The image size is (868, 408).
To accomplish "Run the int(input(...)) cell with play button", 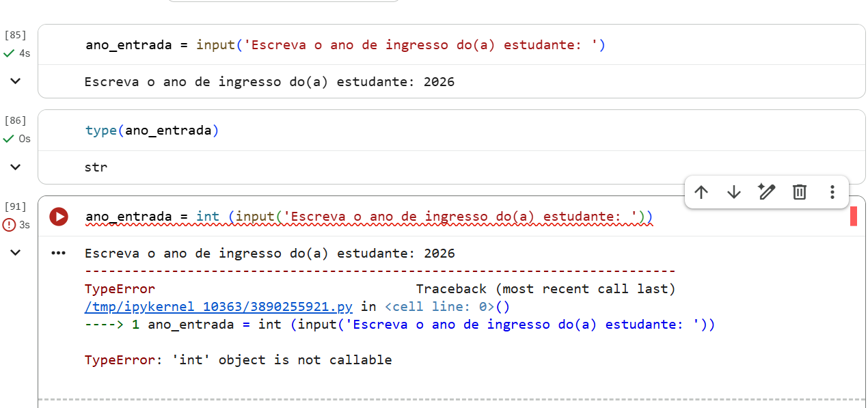I will (x=59, y=217).
